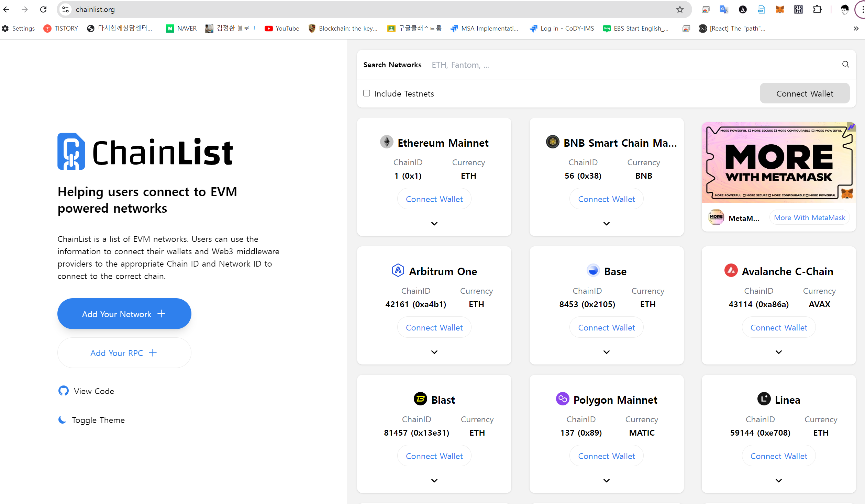The image size is (865, 504).
Task: Click the Search Networks input field
Action: [619, 65]
